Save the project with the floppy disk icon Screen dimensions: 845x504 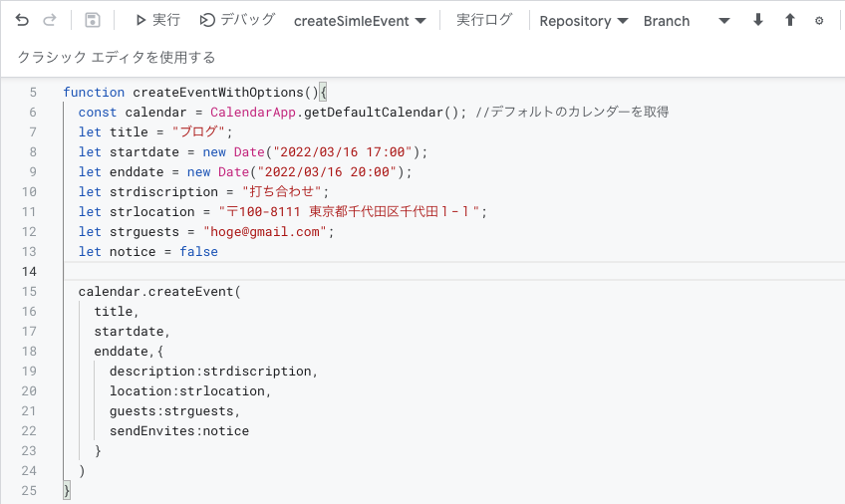(x=93, y=20)
